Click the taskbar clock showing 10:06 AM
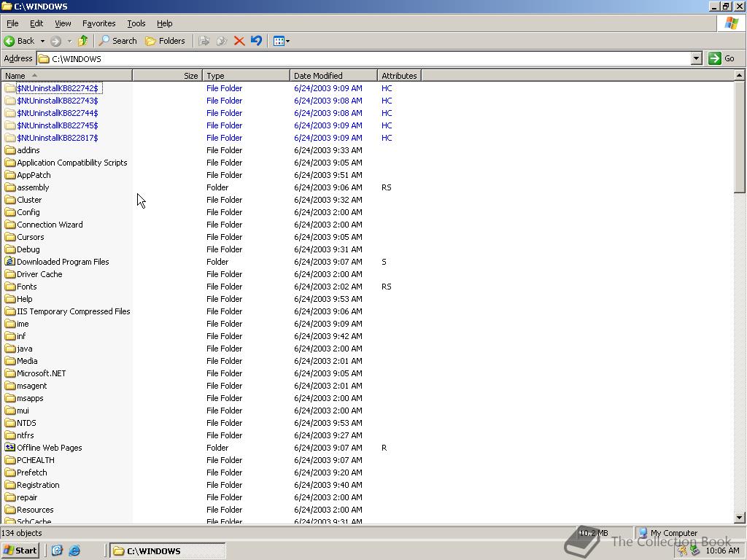 pos(722,551)
